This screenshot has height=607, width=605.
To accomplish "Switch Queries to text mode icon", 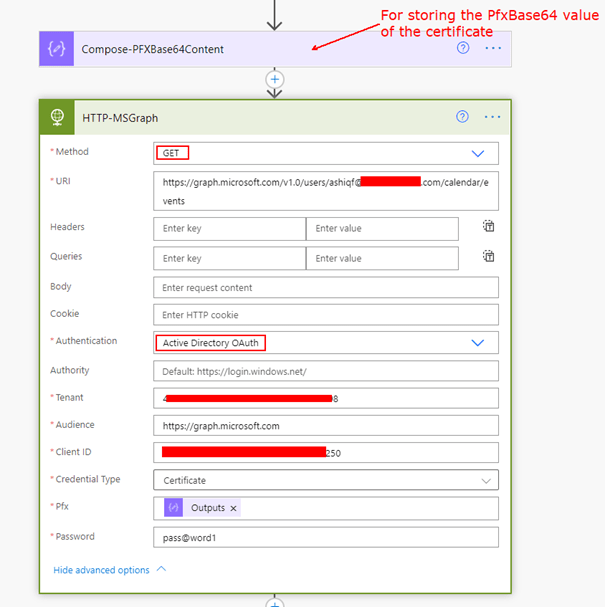I will [x=488, y=257].
